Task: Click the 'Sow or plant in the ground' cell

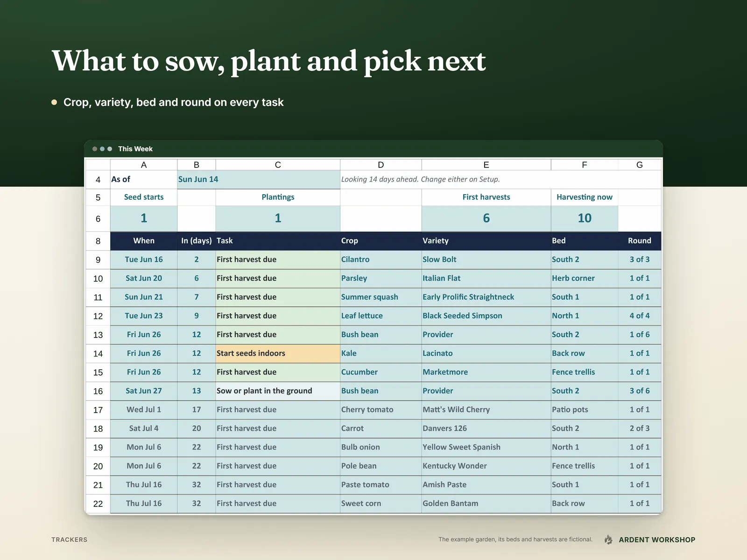Action: (278, 391)
